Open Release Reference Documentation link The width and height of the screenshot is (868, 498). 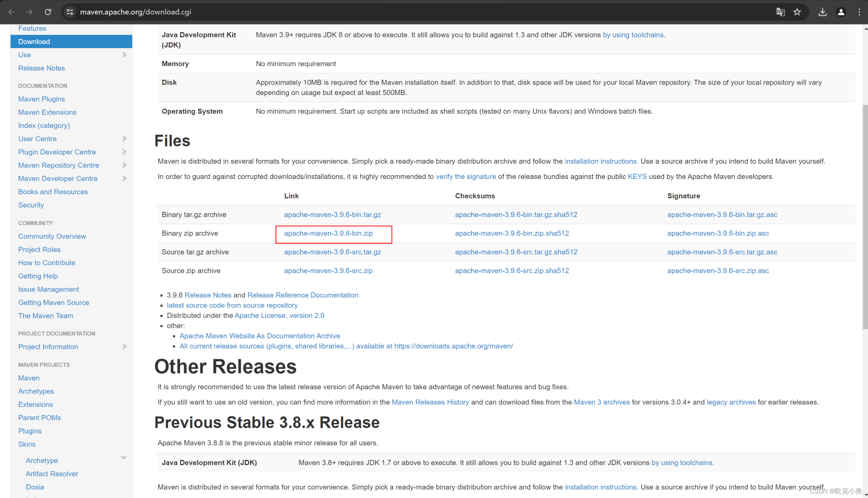tap(303, 295)
